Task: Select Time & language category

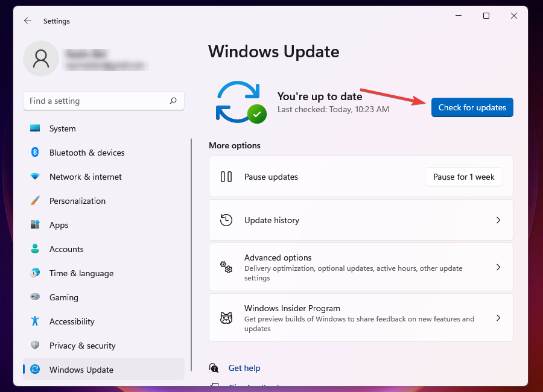Action: (x=104, y=273)
